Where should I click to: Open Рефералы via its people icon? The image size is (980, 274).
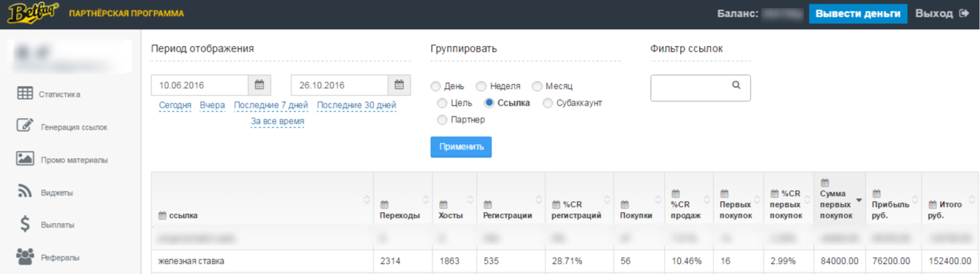click(x=25, y=257)
